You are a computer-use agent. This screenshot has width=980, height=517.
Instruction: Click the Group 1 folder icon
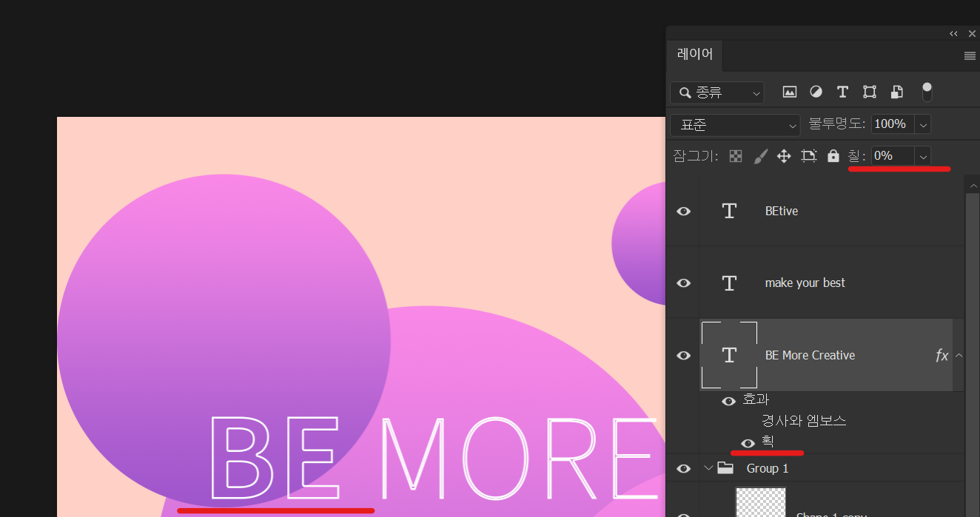pyautogui.click(x=725, y=468)
